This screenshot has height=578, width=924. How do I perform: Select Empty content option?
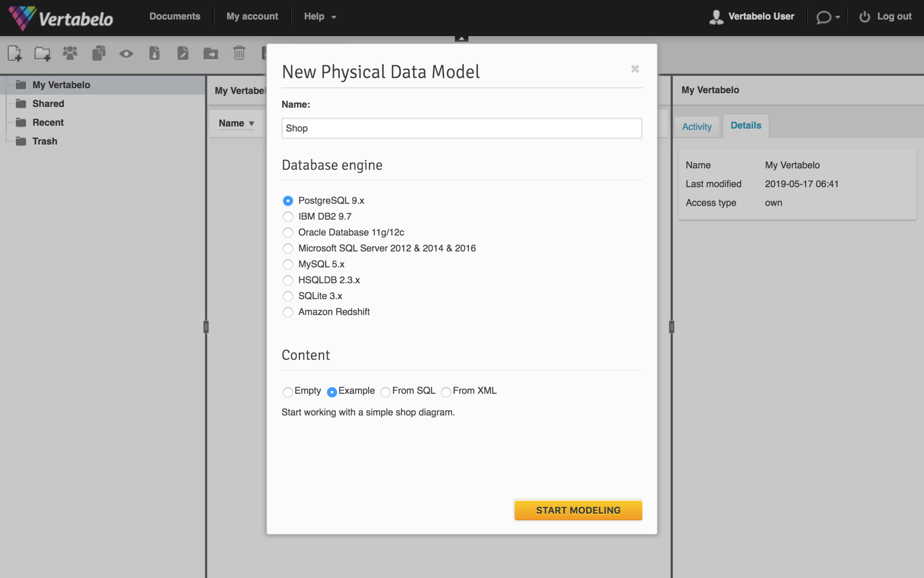[x=288, y=392]
